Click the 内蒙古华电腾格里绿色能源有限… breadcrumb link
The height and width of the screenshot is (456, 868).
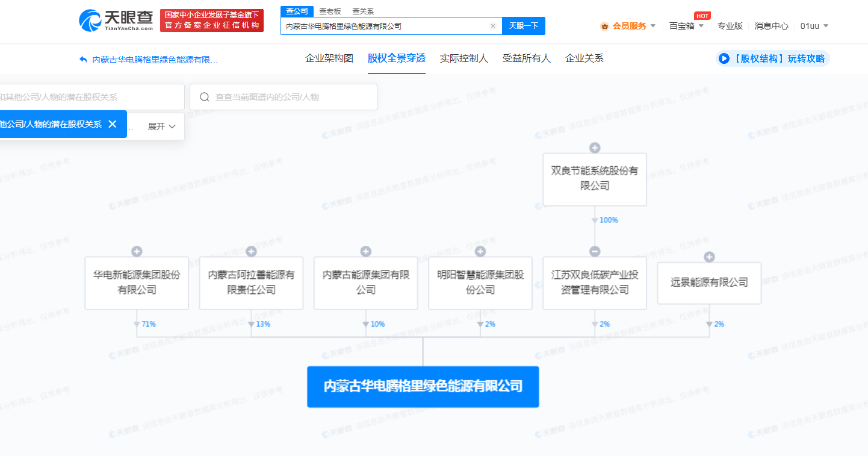pyautogui.click(x=155, y=60)
